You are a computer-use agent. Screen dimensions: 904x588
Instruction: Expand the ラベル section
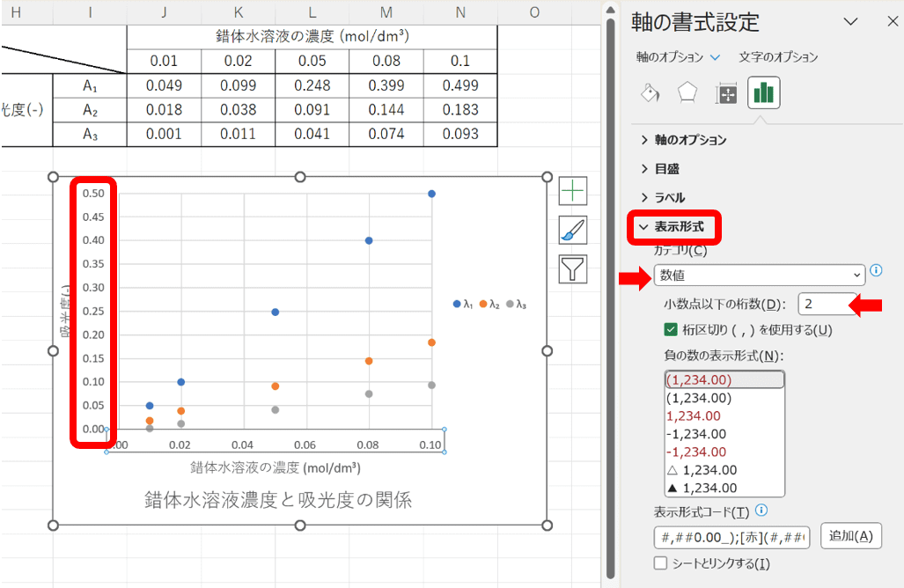pos(663,198)
